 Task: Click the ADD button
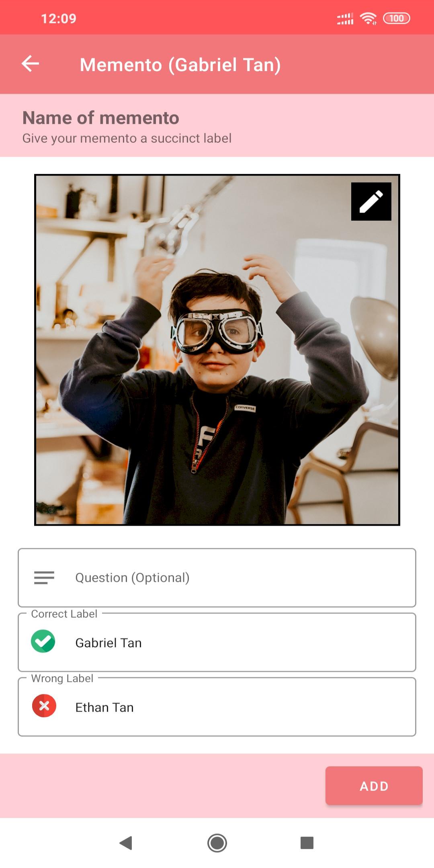tap(374, 786)
